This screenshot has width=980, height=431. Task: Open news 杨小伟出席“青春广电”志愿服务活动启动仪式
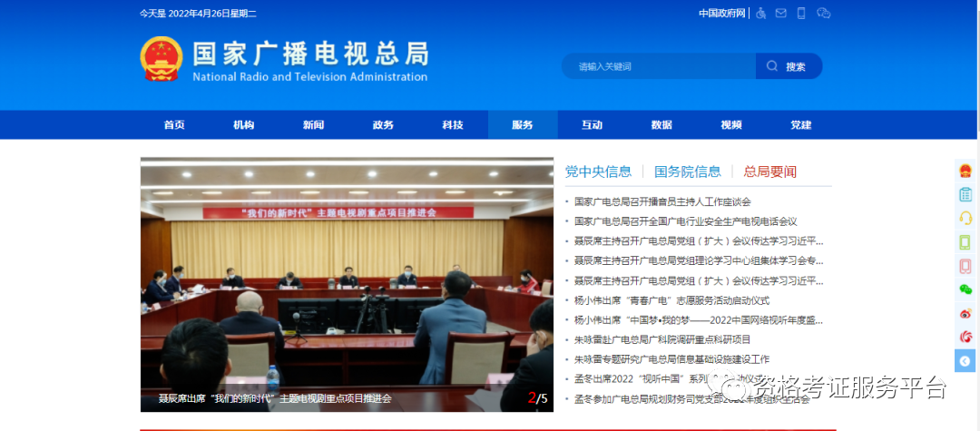[671, 300]
